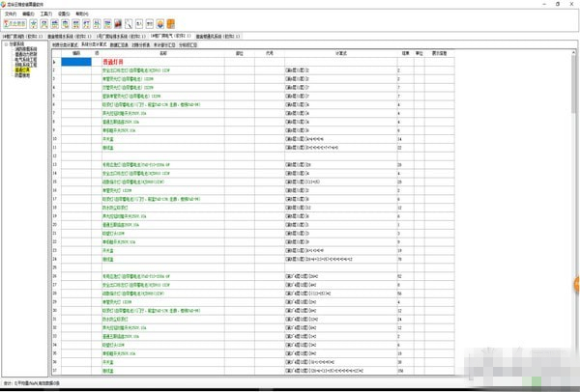Click the orange book toolbar icon

tap(170, 24)
